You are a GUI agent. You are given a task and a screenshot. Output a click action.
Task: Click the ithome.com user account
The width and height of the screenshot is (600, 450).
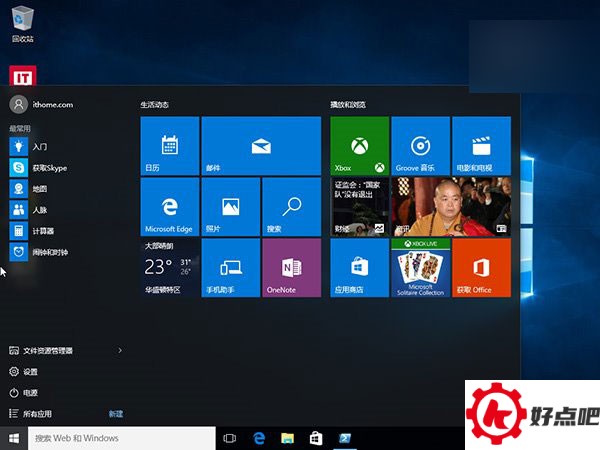[x=41, y=104]
